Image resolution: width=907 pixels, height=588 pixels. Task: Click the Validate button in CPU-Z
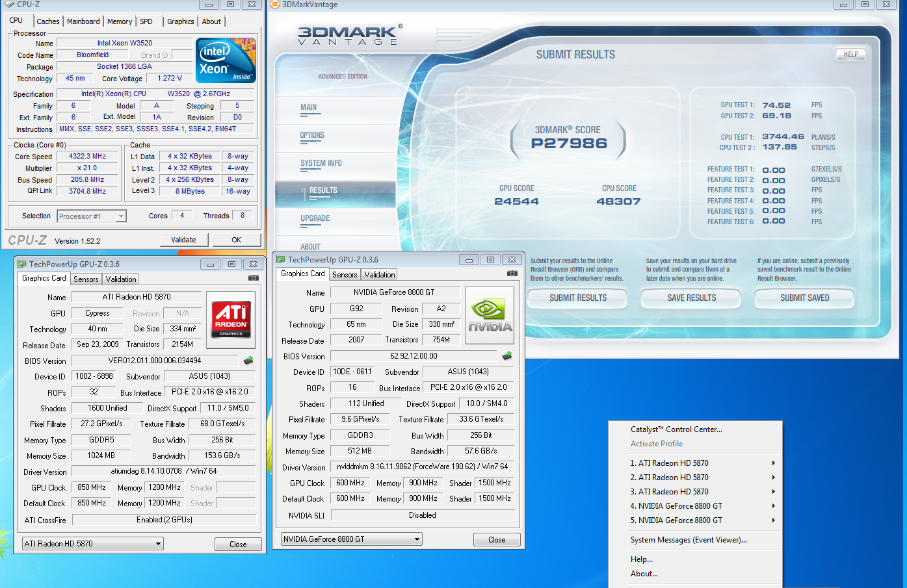[183, 240]
